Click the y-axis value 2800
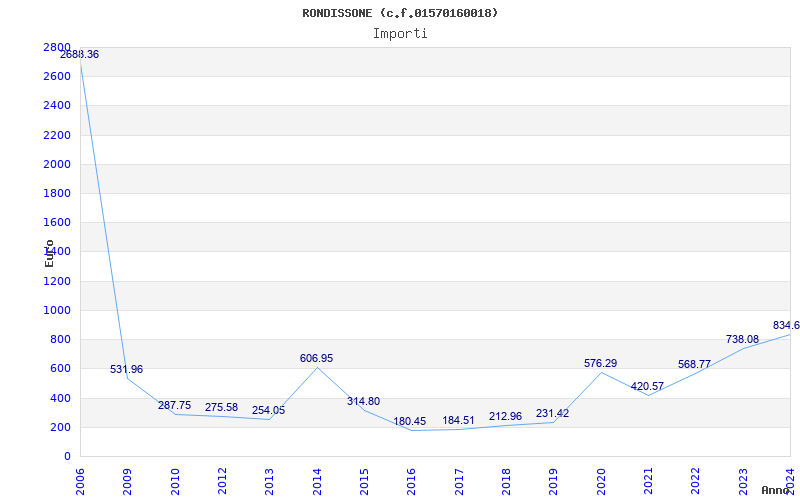Viewport: 800px width, 500px height. point(57,47)
